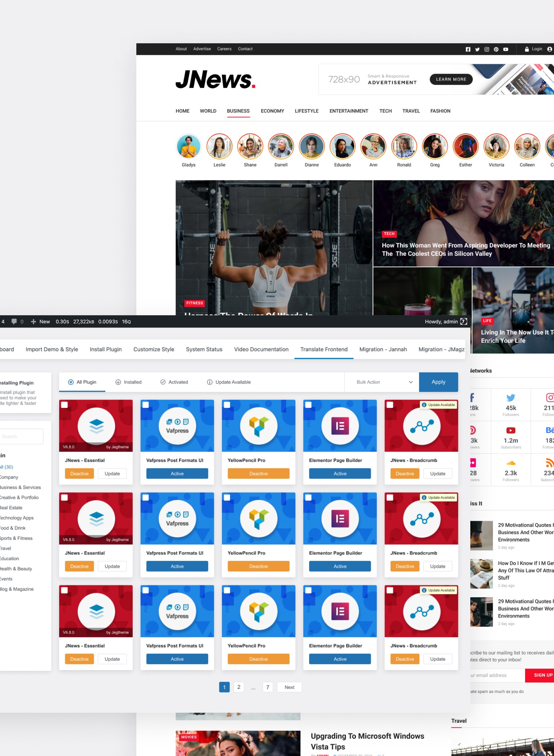Image resolution: width=554 pixels, height=756 pixels.
Task: Tick checkbox on top-row JNews - Essential card
Action: (65, 405)
